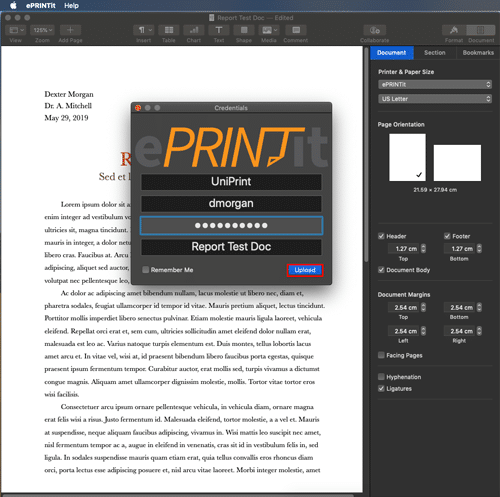Click the Document sidebar toolbar icon

(x=481, y=30)
